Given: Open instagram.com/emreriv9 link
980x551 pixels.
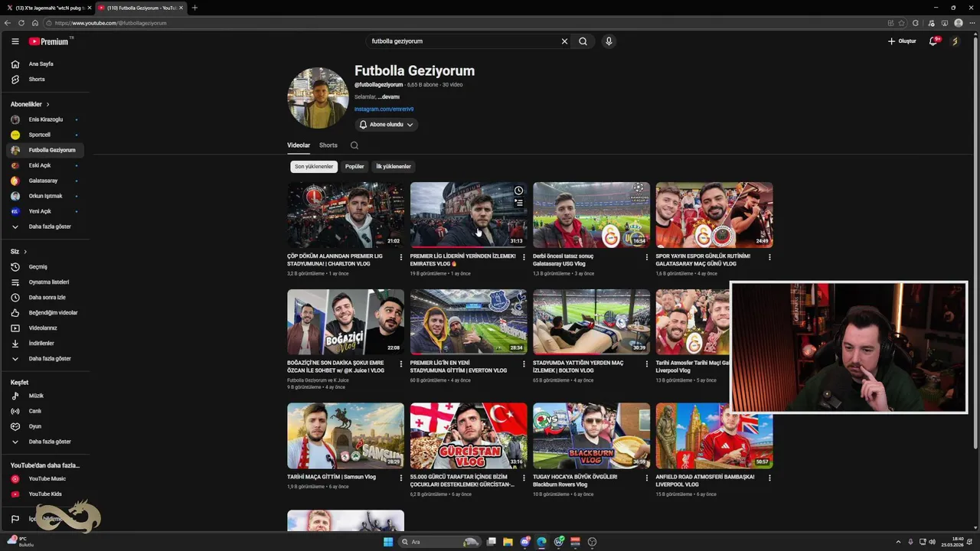Looking at the screenshot, I should 384,109.
